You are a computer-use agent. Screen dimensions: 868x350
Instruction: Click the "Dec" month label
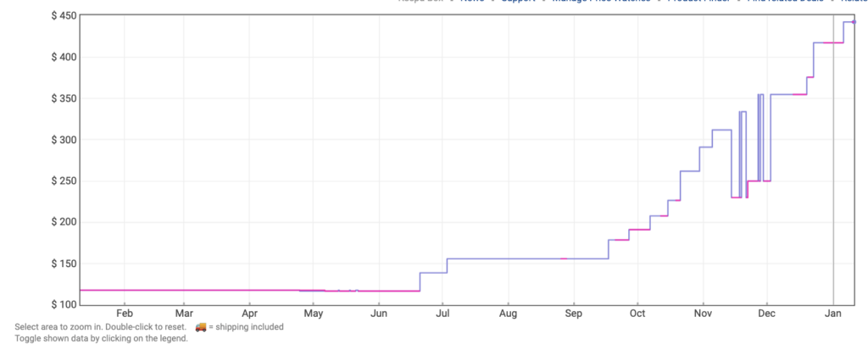point(766,314)
